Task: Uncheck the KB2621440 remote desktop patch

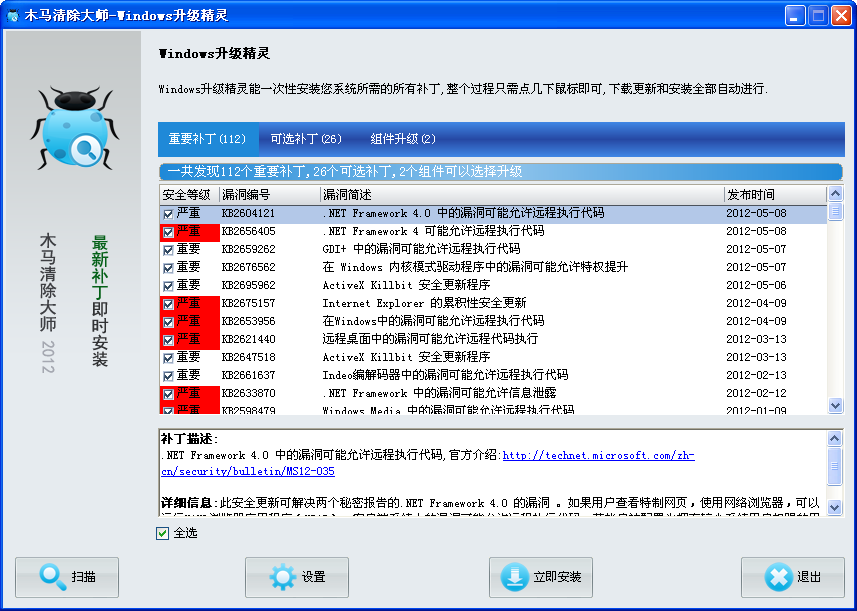Action: (168, 340)
